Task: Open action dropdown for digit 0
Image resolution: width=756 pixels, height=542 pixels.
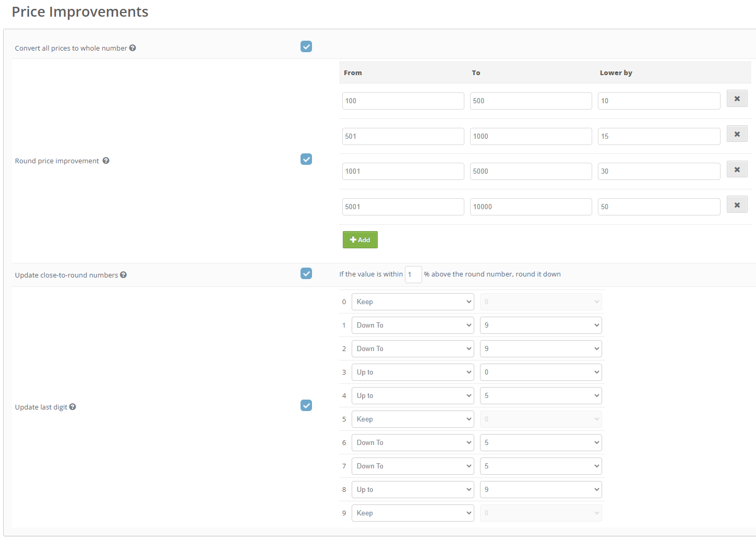Action: coord(413,302)
